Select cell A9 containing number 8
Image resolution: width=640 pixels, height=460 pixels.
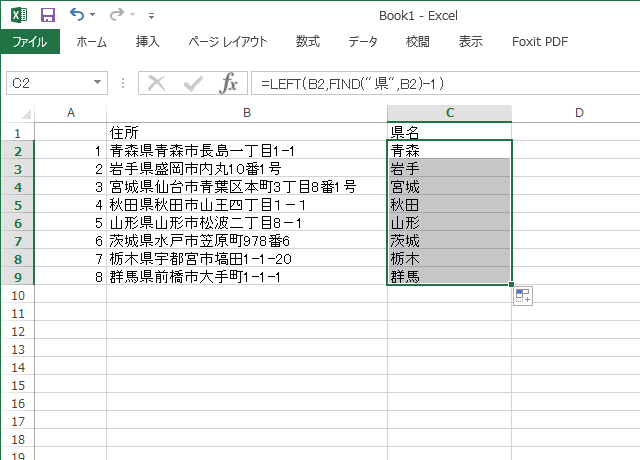point(71,276)
